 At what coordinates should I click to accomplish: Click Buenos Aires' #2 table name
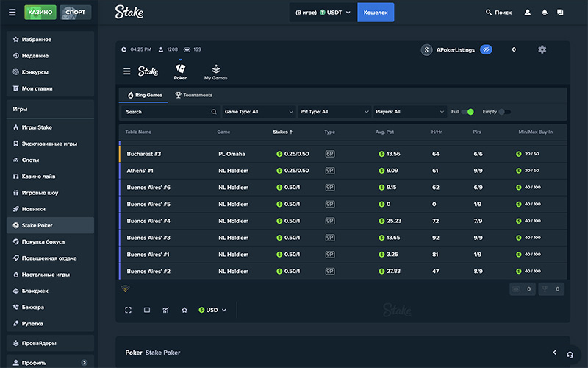[x=148, y=271]
